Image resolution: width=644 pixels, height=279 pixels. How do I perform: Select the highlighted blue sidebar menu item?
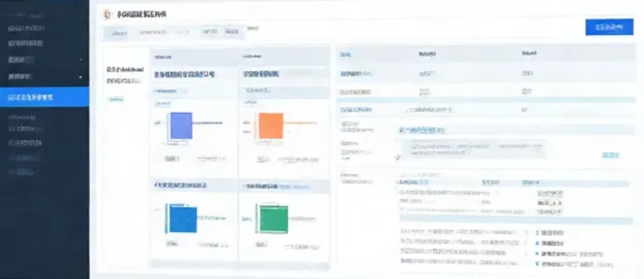pos(44,98)
